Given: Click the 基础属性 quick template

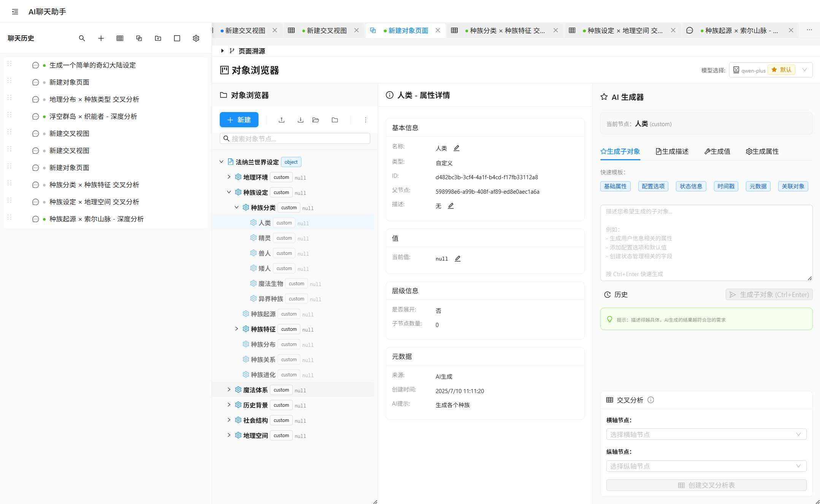Looking at the screenshot, I should (x=615, y=186).
